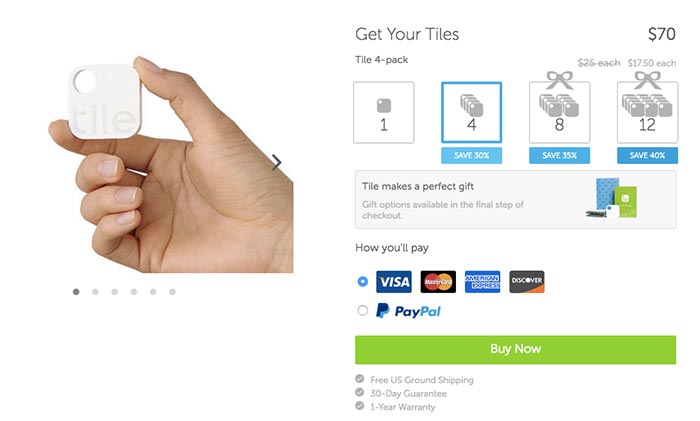Pick the 8-pack gift Tile option

559,113
